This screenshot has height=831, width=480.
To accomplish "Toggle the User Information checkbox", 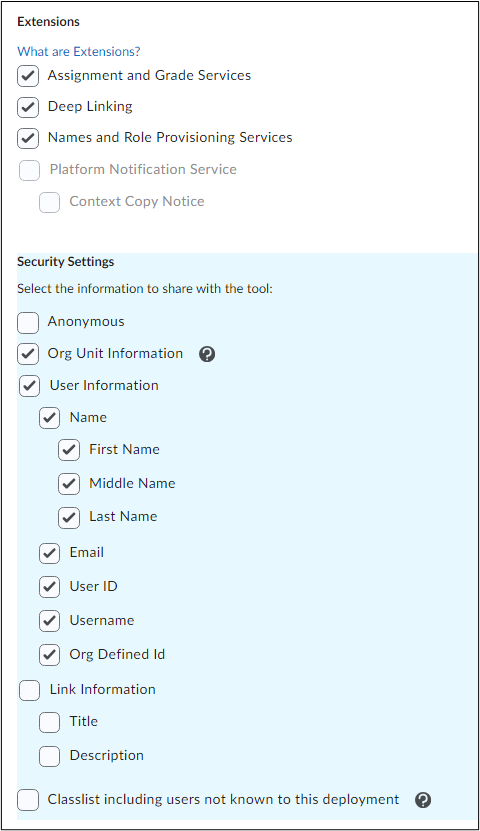I will coord(30,386).
